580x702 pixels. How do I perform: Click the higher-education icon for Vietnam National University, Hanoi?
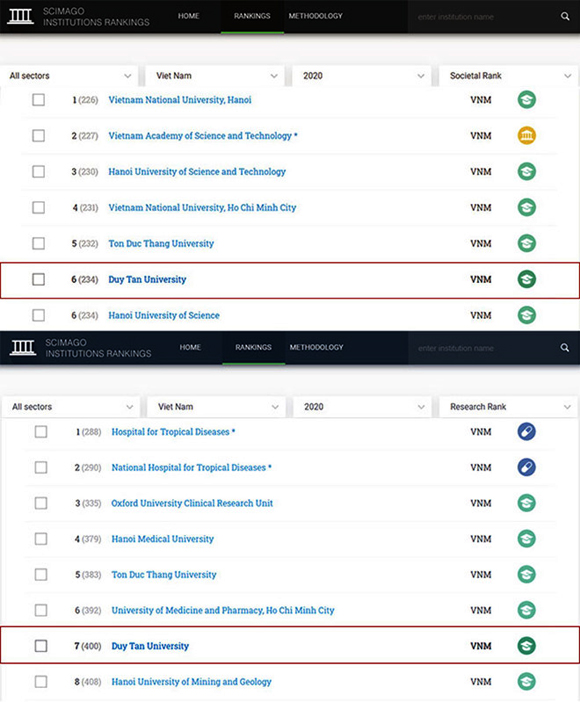(x=527, y=99)
